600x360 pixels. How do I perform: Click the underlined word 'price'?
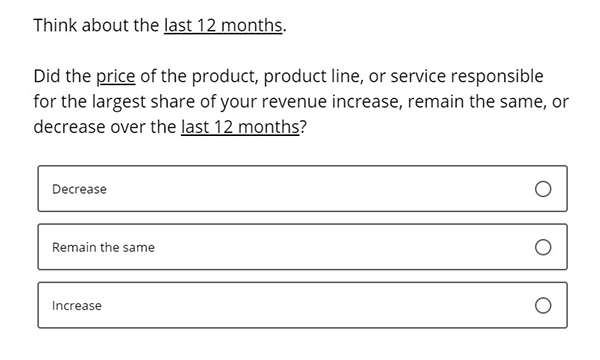click(116, 77)
